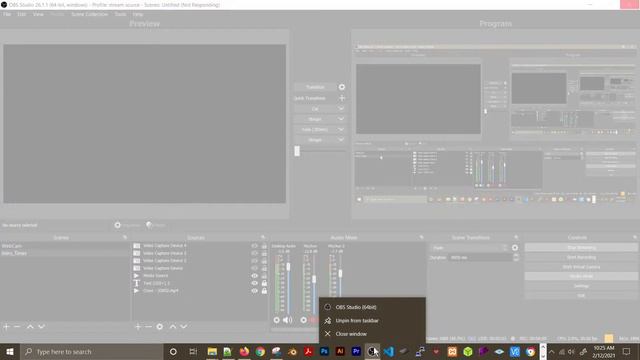Click the gear beside the Transition button
The width and height of the screenshot is (640, 360).
(342, 87)
